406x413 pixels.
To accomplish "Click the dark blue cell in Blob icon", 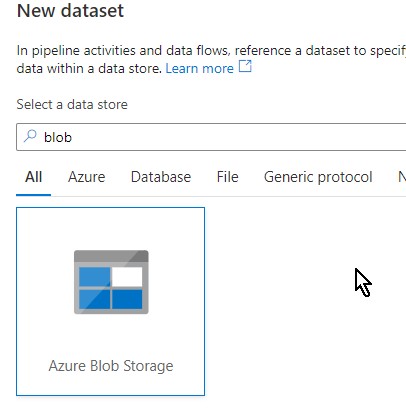I will tap(127, 299).
